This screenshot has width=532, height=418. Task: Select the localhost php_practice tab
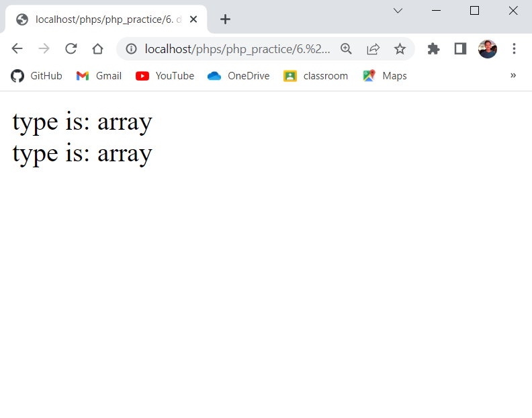pos(101,19)
